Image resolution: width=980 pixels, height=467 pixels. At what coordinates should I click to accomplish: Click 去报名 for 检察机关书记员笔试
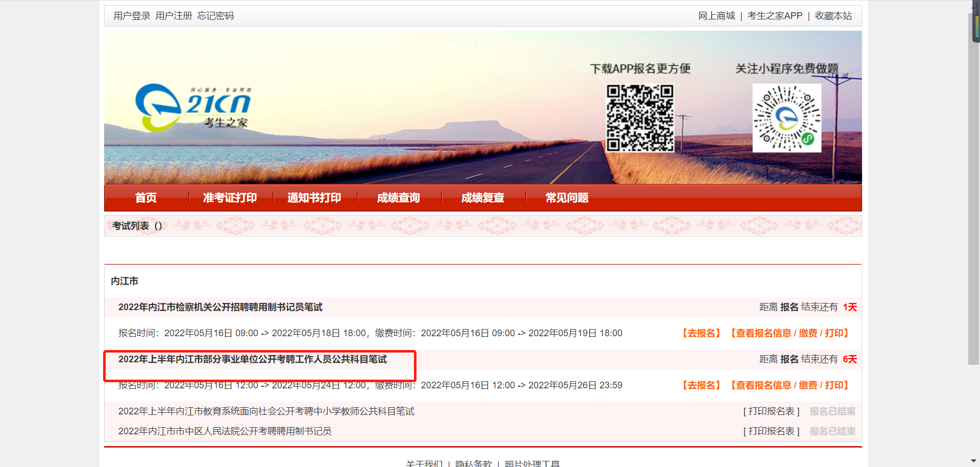701,333
